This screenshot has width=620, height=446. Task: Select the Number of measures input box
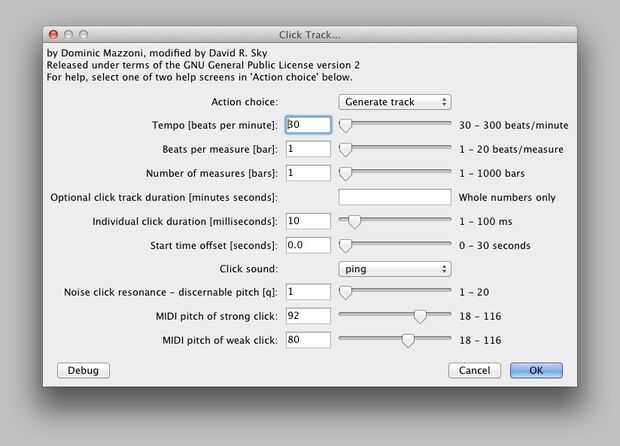[307, 173]
